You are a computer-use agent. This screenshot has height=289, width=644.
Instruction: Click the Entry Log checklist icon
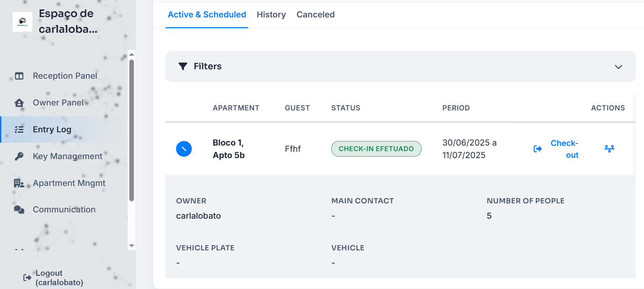pos(19,130)
